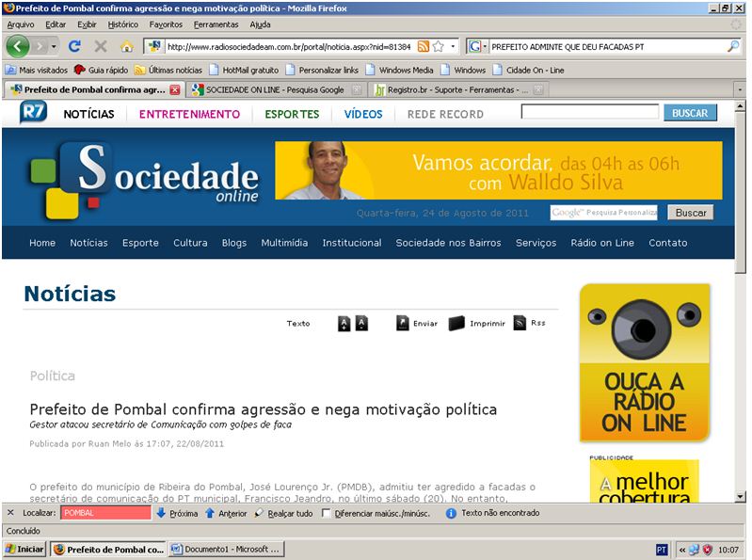Bookmark page with the star icon

(x=439, y=46)
